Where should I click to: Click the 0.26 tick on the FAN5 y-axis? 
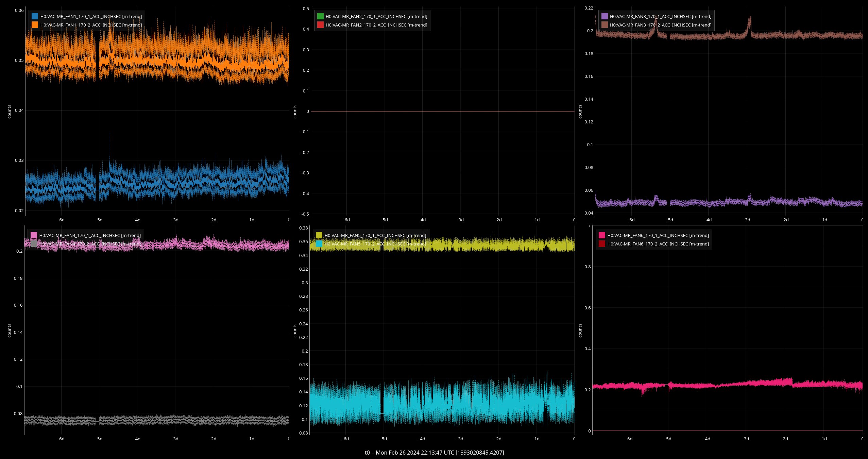[304, 310]
